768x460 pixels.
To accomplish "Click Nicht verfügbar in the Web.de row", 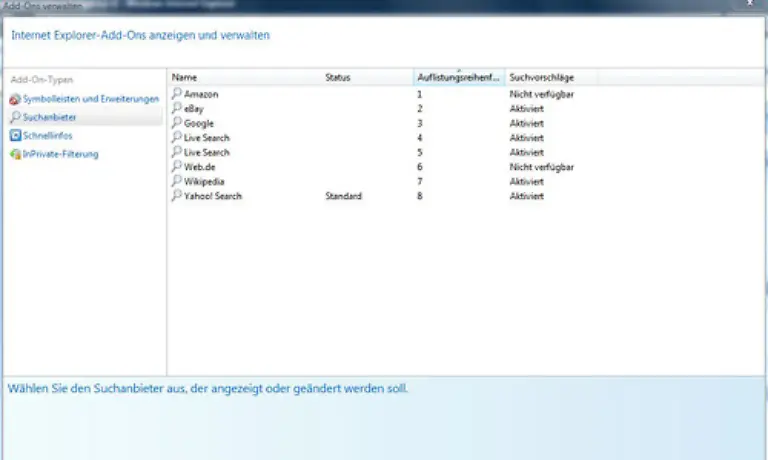I will click(x=541, y=167).
